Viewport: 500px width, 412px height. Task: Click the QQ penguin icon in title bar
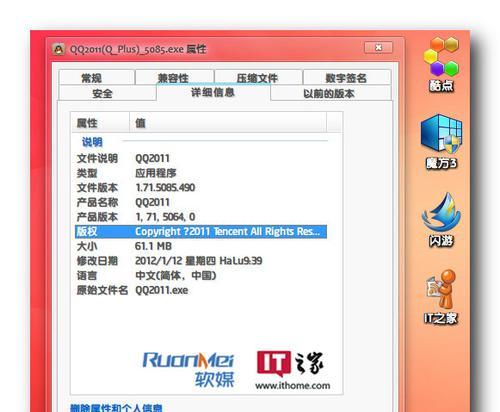[59, 49]
